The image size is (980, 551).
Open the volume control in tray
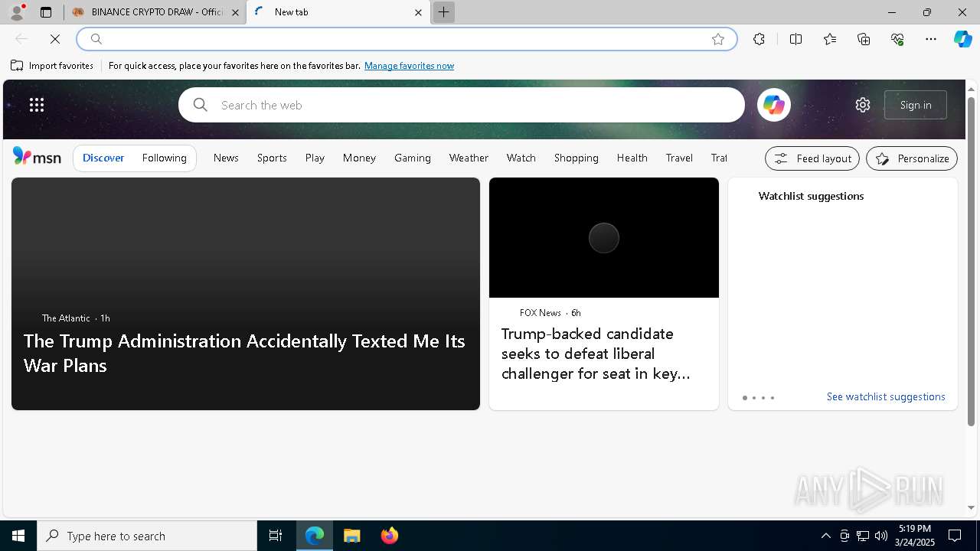point(881,536)
